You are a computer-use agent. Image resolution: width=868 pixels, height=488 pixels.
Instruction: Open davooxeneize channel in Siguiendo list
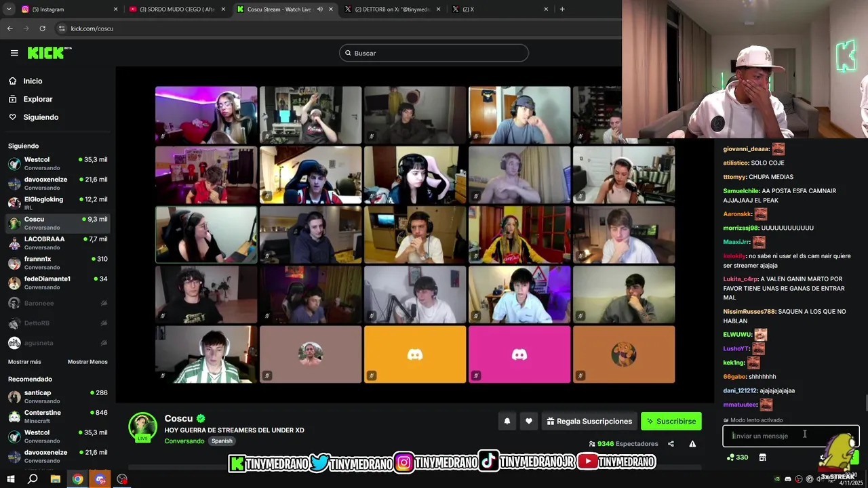(x=58, y=183)
